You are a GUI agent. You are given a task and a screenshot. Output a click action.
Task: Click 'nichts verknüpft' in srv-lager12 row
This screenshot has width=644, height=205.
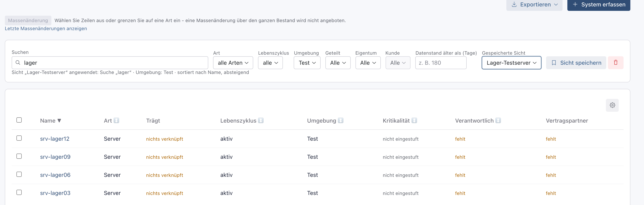pos(165,139)
